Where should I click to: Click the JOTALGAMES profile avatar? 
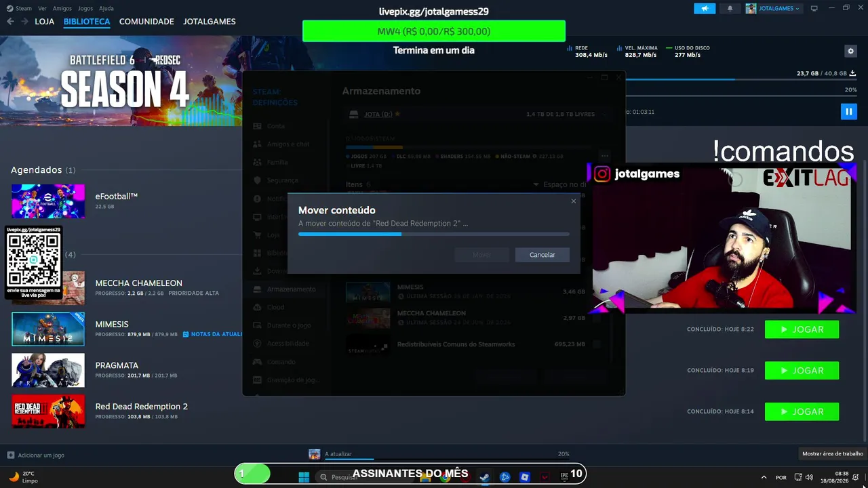[751, 8]
